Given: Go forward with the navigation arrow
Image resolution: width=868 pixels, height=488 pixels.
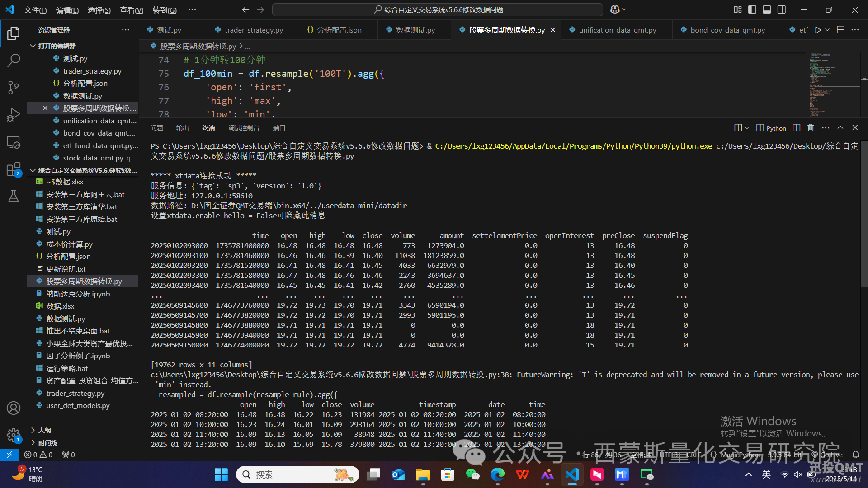Looking at the screenshot, I should pyautogui.click(x=260, y=9).
